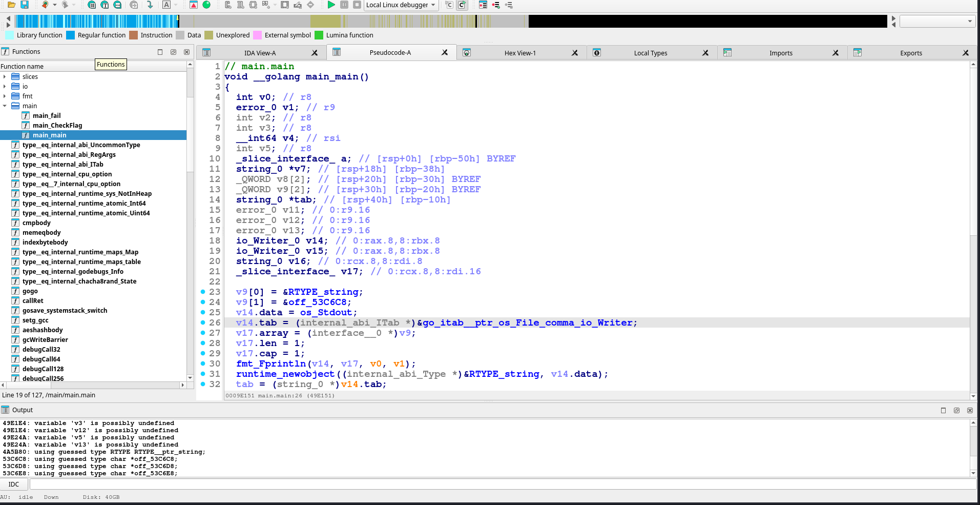Image resolution: width=980 pixels, height=505 pixels.
Task: Click the pause process icon in the toolbar
Action: point(344,5)
